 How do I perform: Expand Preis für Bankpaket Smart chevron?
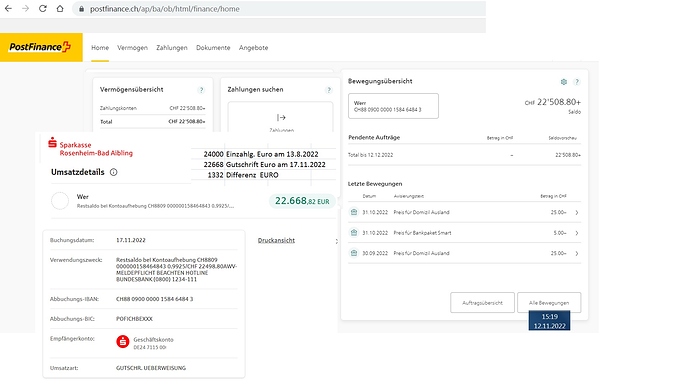(x=577, y=233)
